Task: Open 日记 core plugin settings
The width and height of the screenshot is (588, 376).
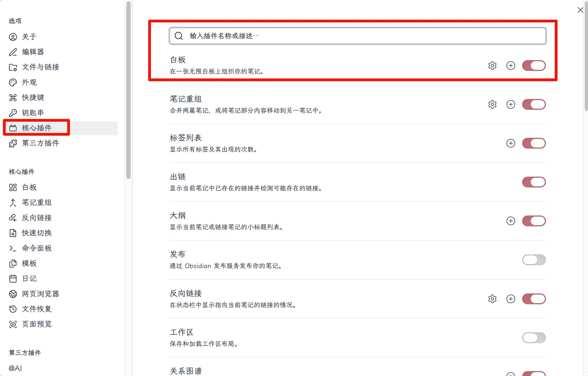Action: coord(29,278)
